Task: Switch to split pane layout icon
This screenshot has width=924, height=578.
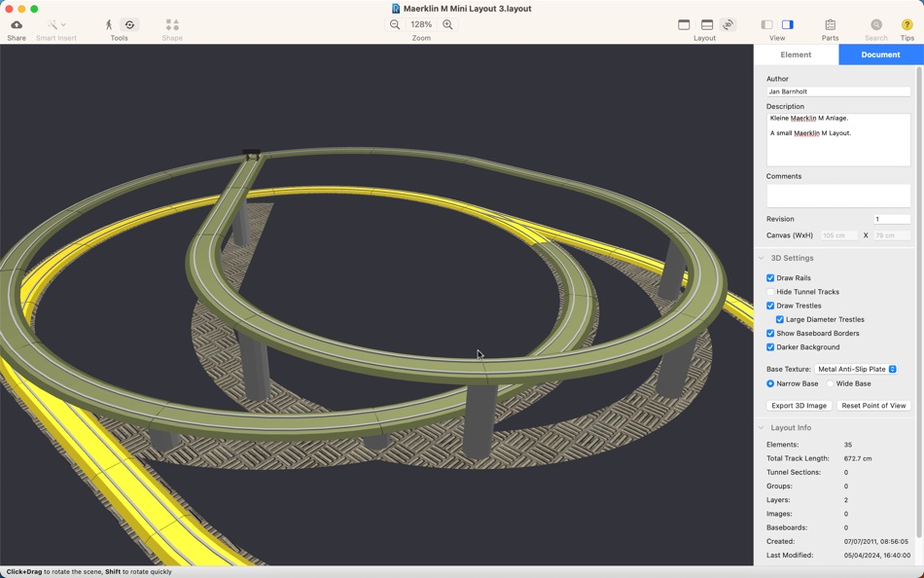Action: coord(707,24)
